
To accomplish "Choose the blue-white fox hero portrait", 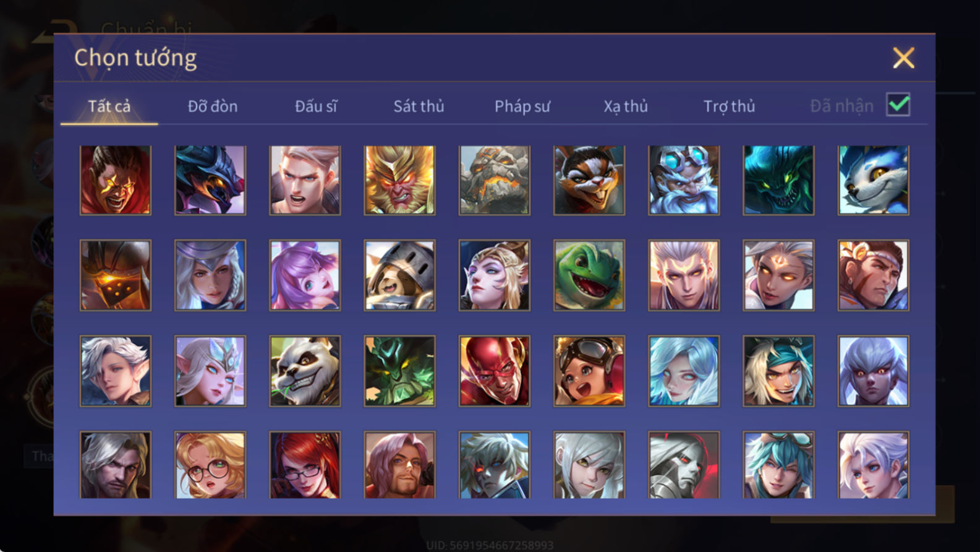I will click(873, 180).
